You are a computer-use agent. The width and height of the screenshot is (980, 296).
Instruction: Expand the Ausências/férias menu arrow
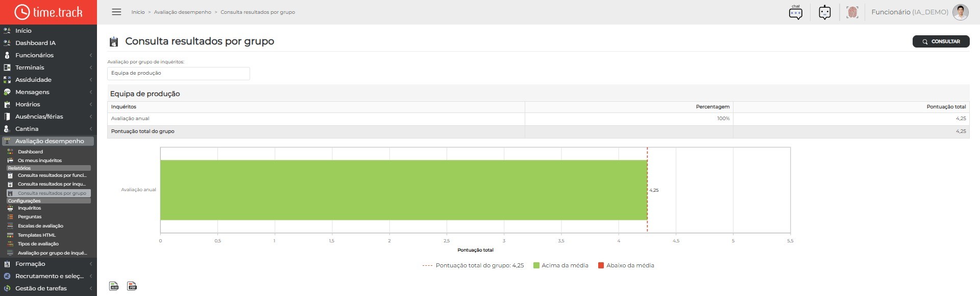click(91, 117)
